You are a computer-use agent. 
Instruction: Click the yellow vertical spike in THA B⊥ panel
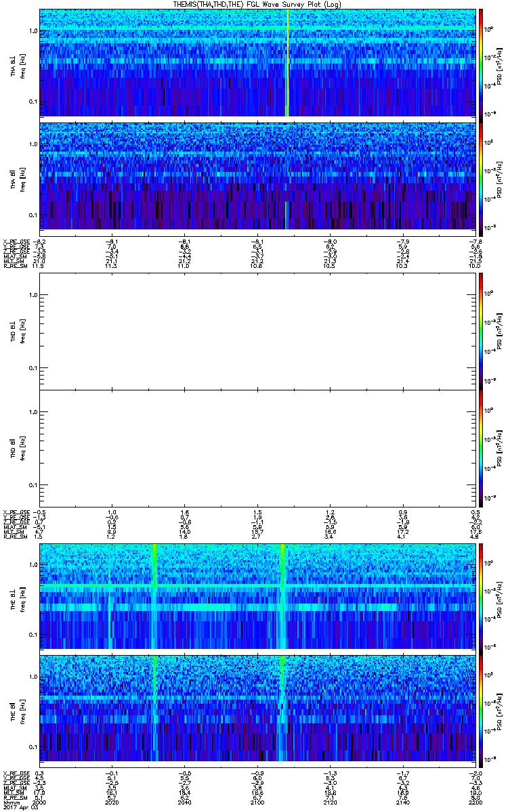click(x=287, y=63)
